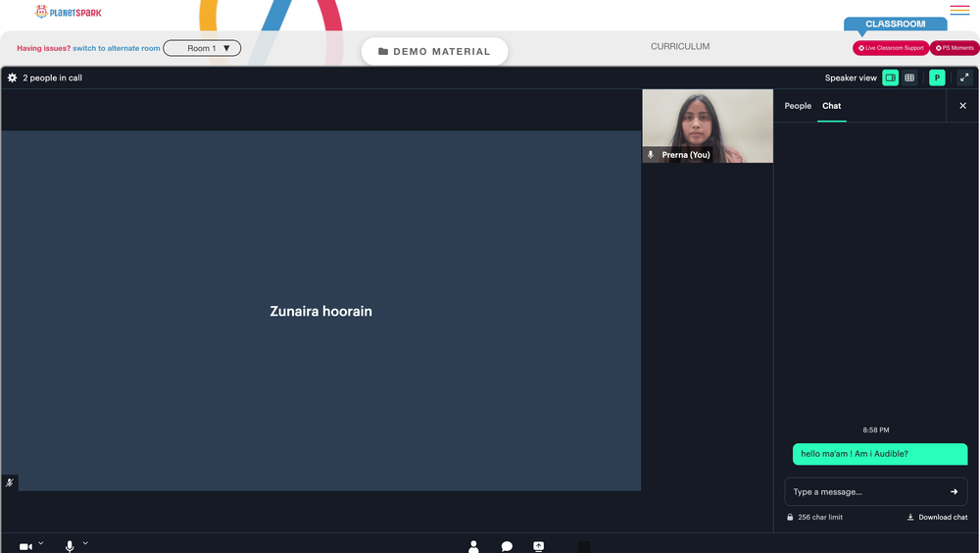Select the Chat tab
This screenshot has width=980, height=553.
831,106
